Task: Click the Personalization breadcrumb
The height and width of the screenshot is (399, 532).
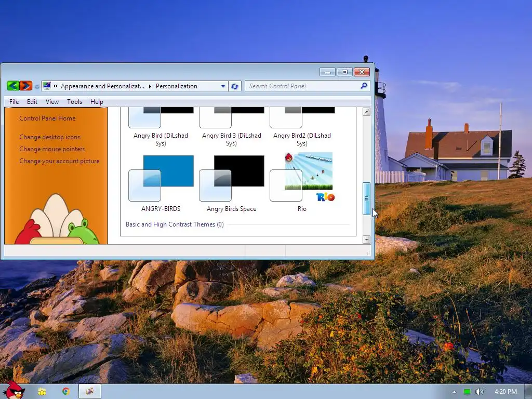Action: tap(177, 86)
